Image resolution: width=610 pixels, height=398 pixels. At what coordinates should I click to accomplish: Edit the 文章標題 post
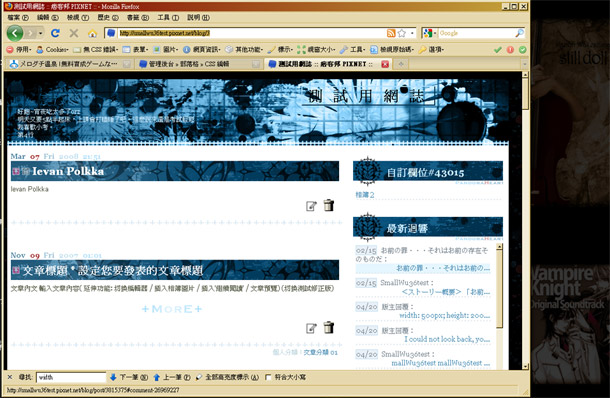311,328
